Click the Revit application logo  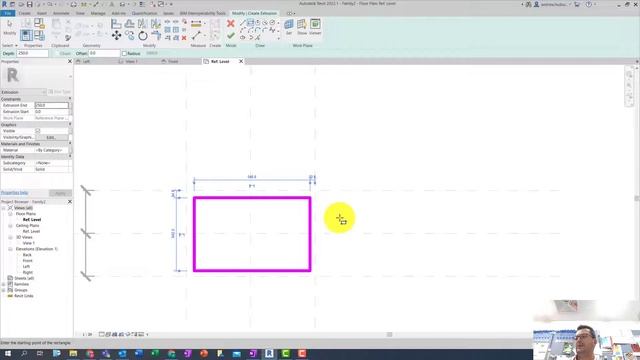[x=4, y=4]
